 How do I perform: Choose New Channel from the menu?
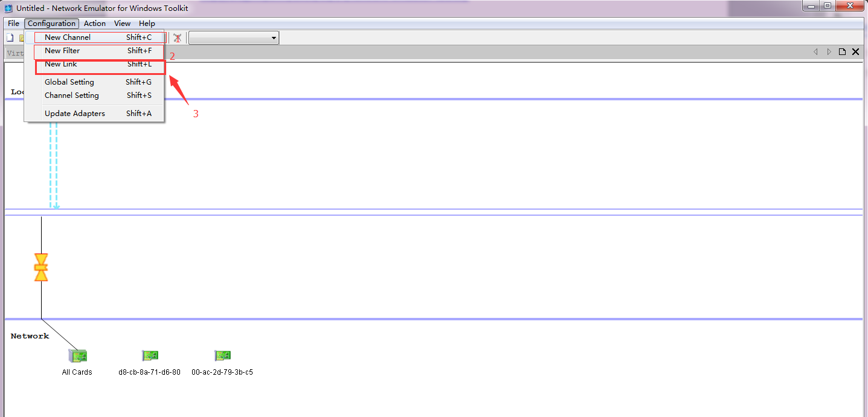(68, 37)
